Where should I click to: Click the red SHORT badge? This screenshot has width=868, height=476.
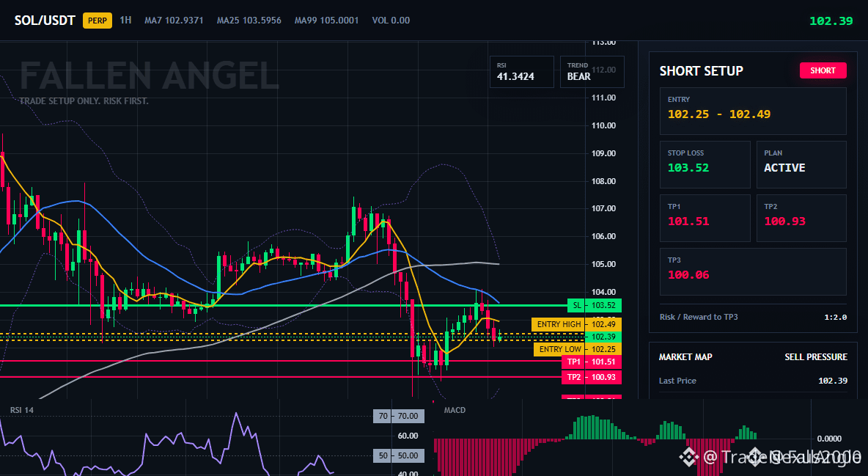823,70
